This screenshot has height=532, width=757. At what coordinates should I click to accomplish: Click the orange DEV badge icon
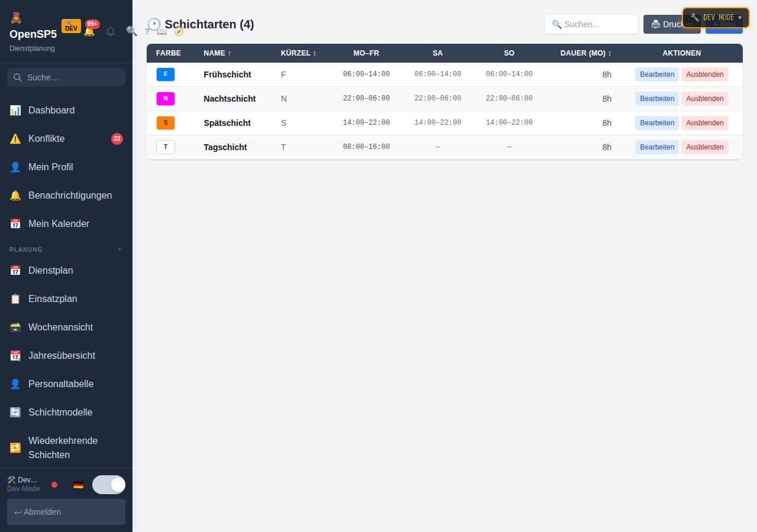tap(71, 26)
